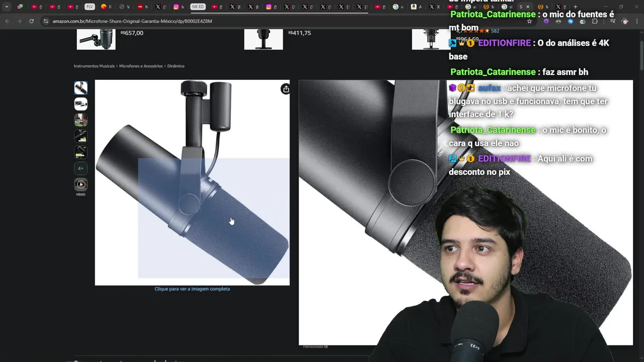Viewport: 644px width, 362px height.
Task: Select the fourth product gallery thumbnail
Action: point(80,136)
